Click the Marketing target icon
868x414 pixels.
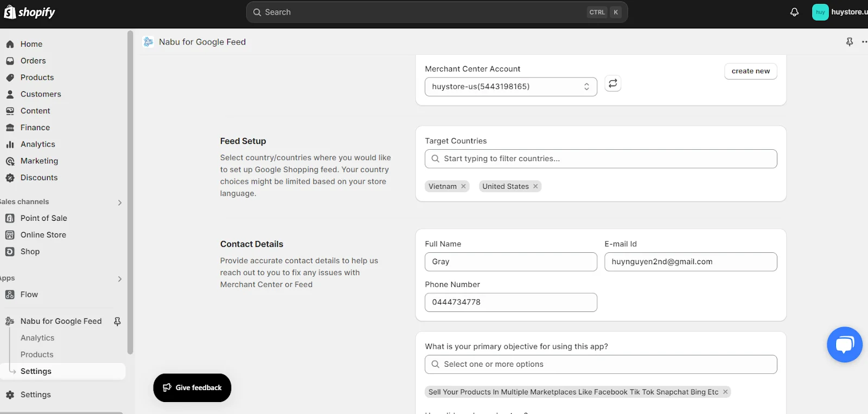pyautogui.click(x=10, y=161)
